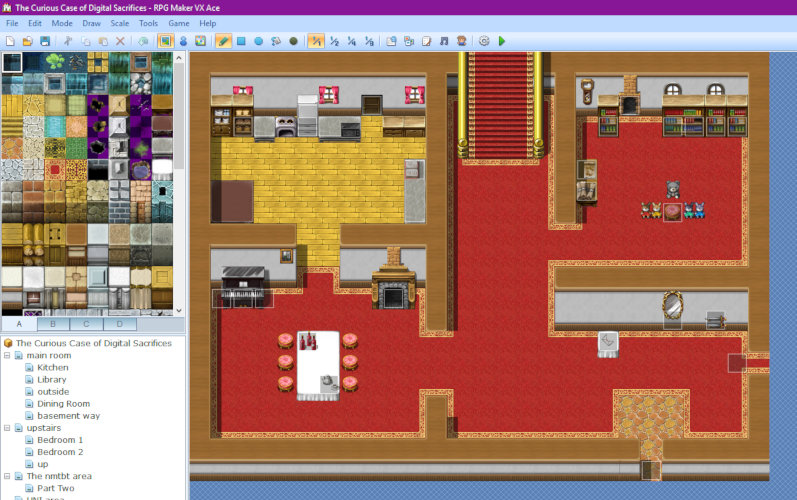Select the Kitchen map
This screenshot has height=500, width=797.
click(x=52, y=367)
